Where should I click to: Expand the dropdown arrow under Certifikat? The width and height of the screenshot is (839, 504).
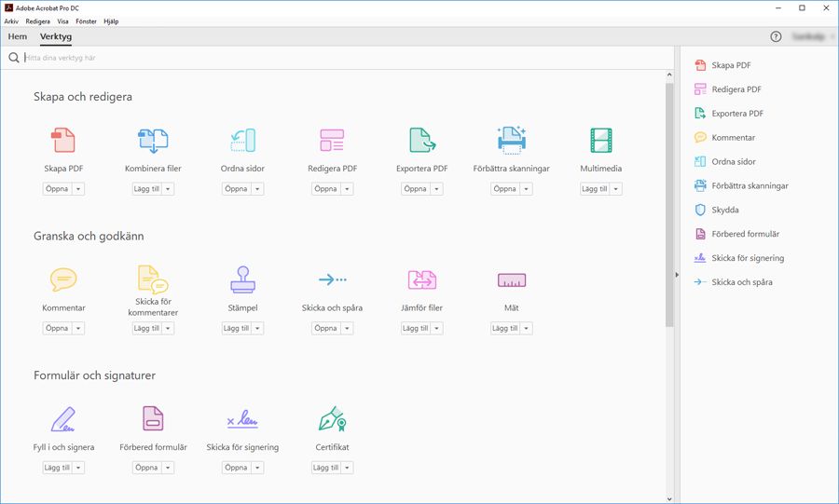[x=348, y=468]
